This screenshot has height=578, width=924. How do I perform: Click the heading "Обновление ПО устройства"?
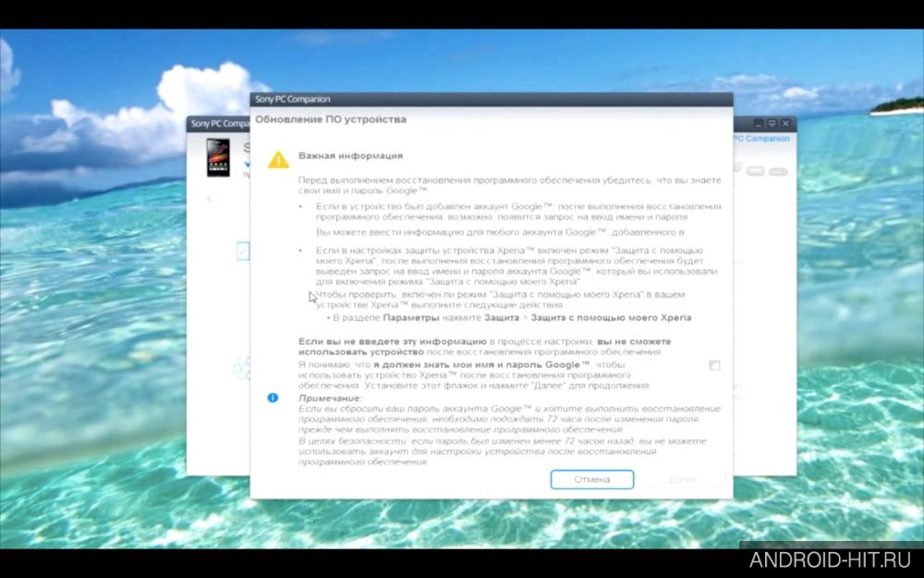(x=331, y=119)
